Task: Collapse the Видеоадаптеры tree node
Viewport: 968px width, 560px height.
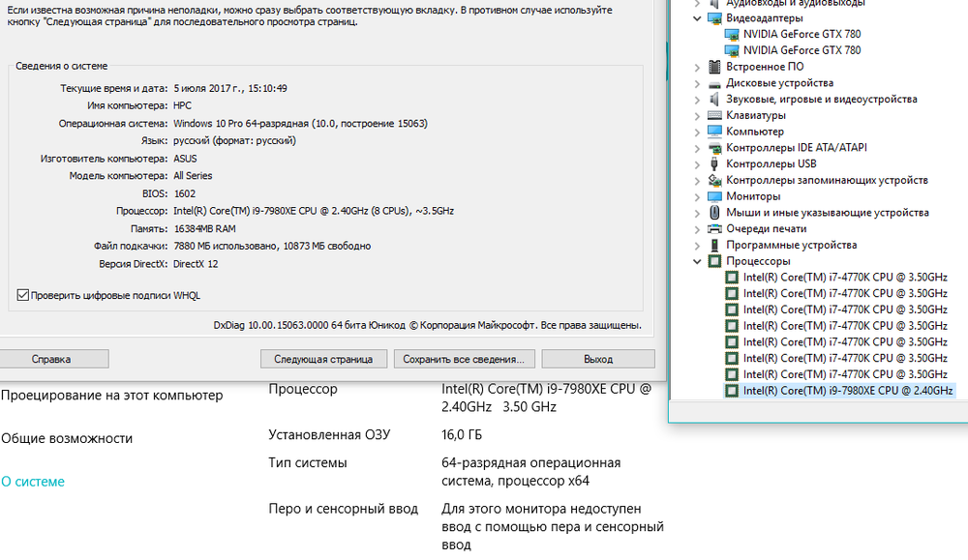Action: 698,17
